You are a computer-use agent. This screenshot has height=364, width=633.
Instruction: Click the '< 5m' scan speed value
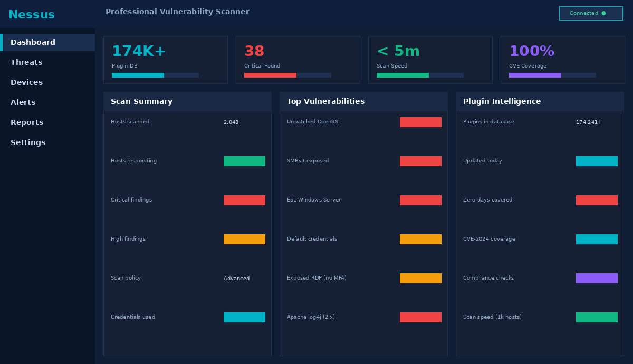pyautogui.click(x=398, y=51)
